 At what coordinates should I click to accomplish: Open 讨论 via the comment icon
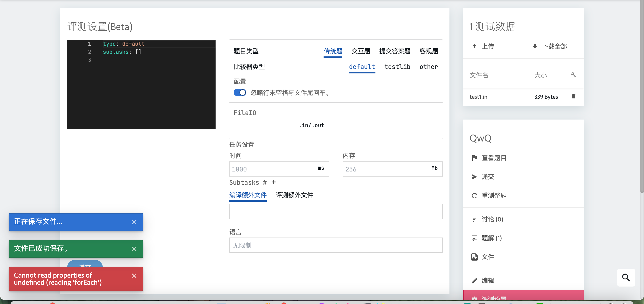[x=475, y=219]
